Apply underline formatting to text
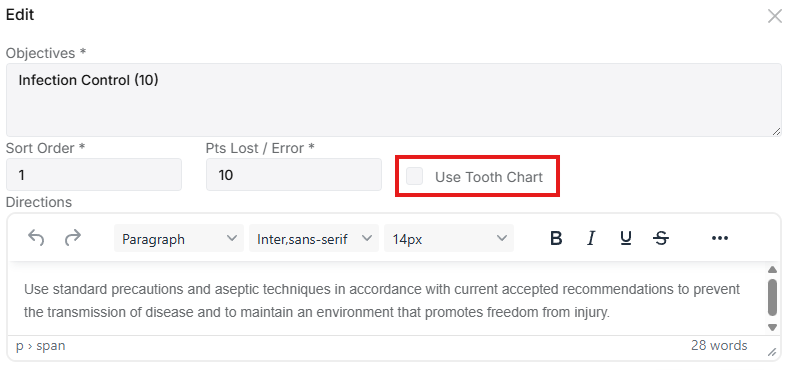Image resolution: width=787 pixels, height=370 pixels. pos(626,238)
